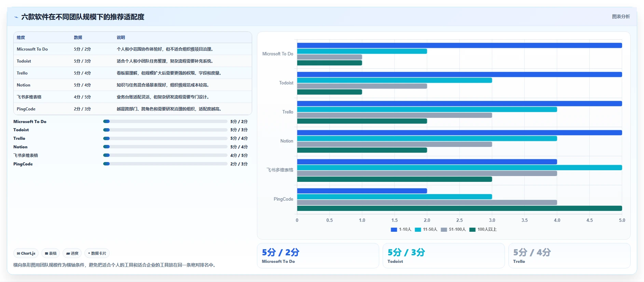Open the 5分 / 4分 Trello card

click(x=569, y=256)
